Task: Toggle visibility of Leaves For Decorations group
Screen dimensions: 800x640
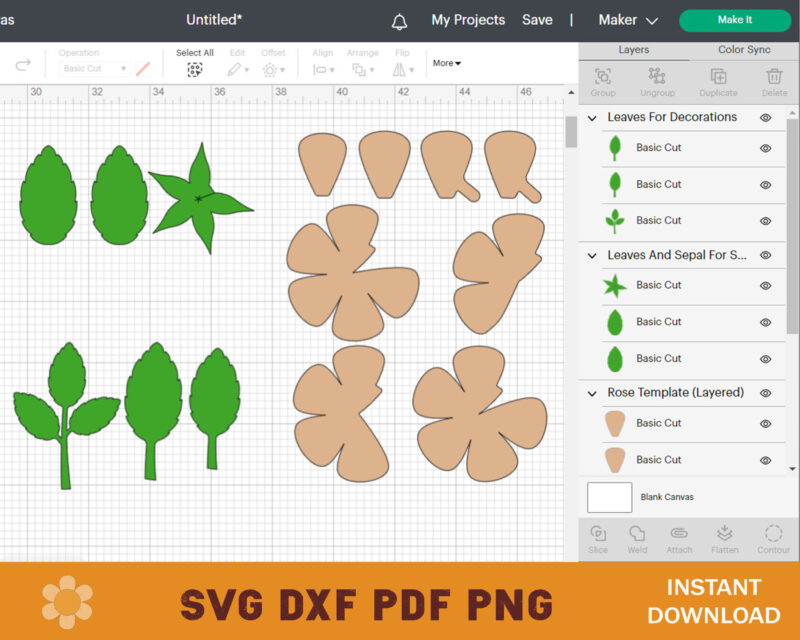Action: pyautogui.click(x=766, y=117)
